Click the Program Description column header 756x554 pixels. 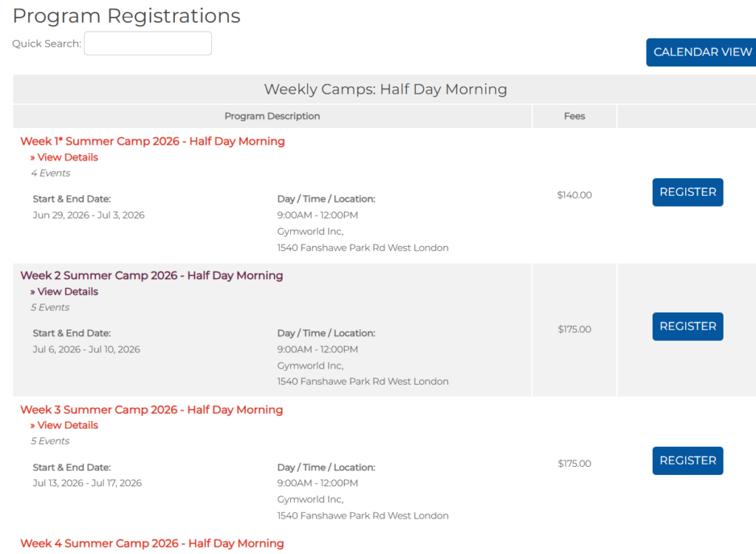click(x=272, y=116)
